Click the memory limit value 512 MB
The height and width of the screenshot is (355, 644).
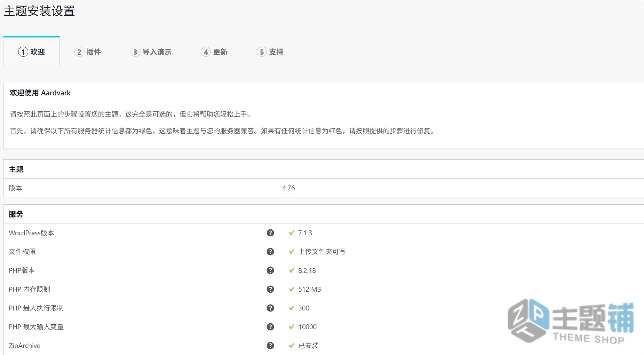click(x=310, y=289)
